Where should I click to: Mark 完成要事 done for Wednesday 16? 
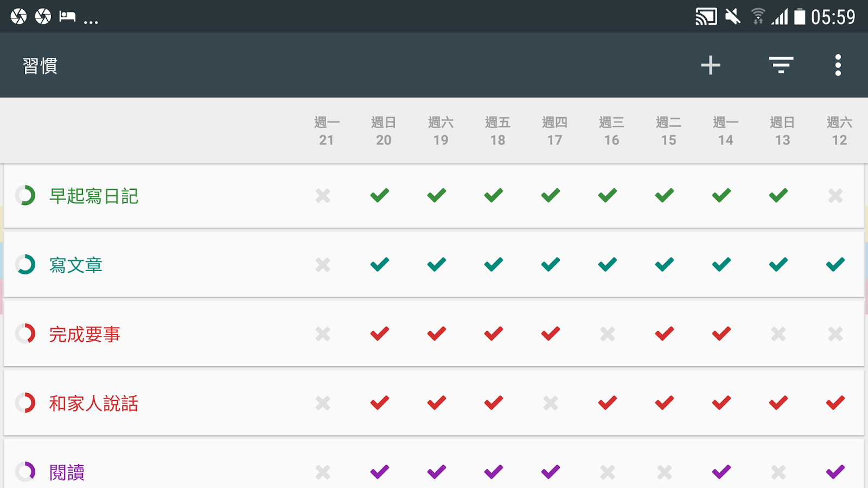pos(608,333)
